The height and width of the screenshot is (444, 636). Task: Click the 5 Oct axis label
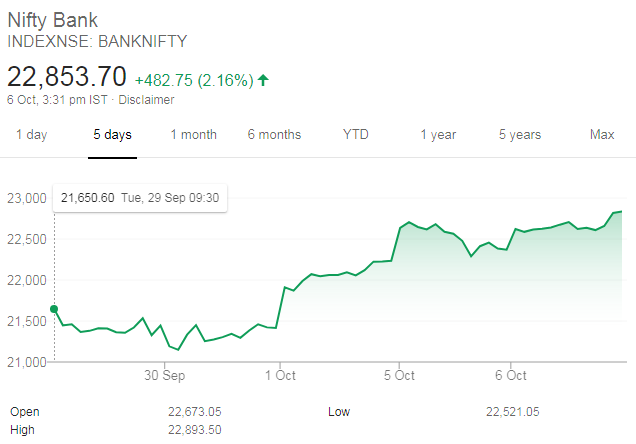[399, 376]
